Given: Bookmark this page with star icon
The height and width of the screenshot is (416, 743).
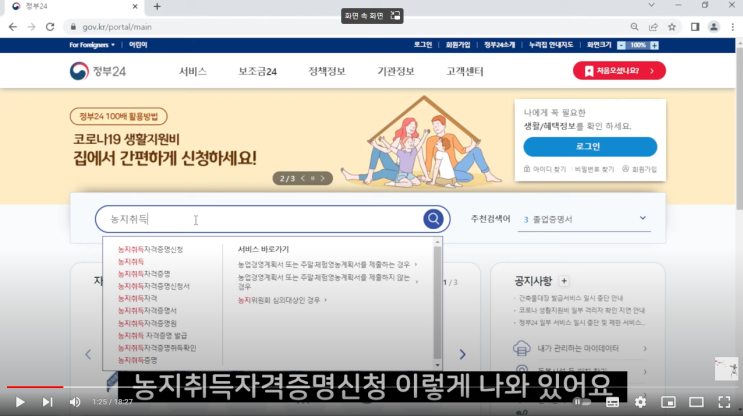Looking at the screenshot, I should [672, 27].
